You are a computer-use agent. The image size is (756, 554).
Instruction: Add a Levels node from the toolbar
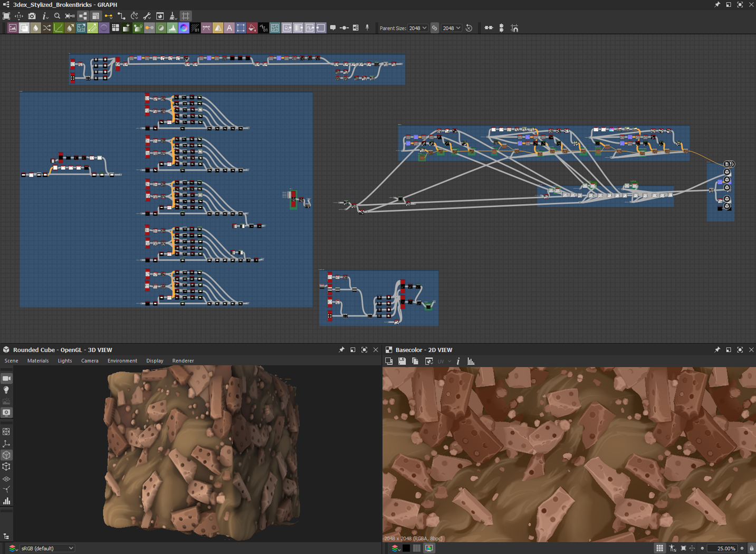(x=172, y=28)
